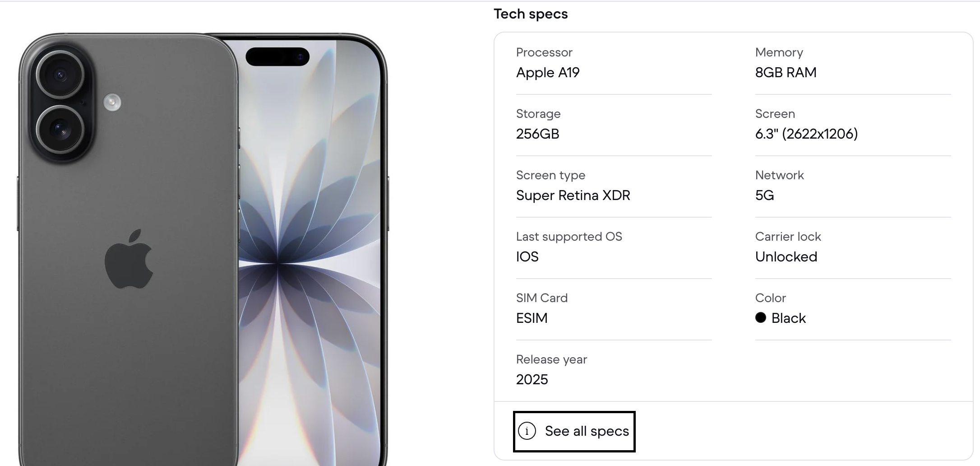Viewport: 980px width, 466px height.
Task: Click the Apple logo on phone back
Action: (129, 258)
